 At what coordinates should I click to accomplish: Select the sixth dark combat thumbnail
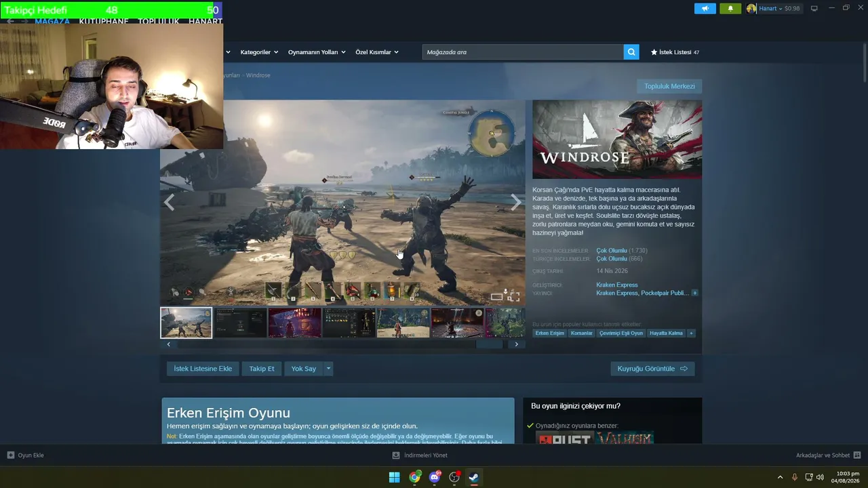pos(458,323)
